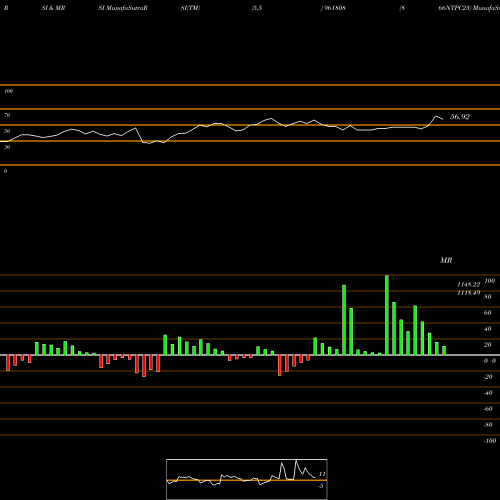This screenshot has height=500, width=500.
Task: Click the -60 axis label of histogram
Action: coord(488,409)
